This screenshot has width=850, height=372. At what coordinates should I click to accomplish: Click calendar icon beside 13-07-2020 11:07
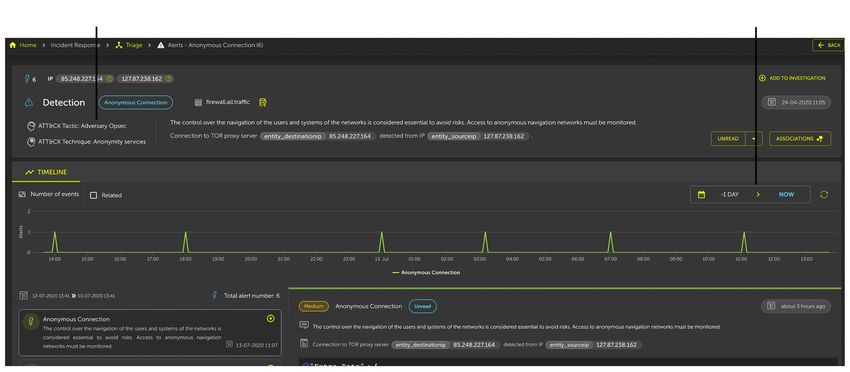pyautogui.click(x=230, y=344)
